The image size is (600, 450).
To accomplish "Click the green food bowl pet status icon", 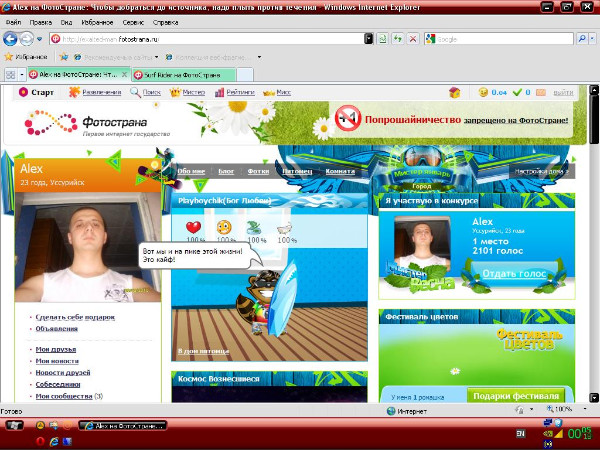I will point(254,228).
